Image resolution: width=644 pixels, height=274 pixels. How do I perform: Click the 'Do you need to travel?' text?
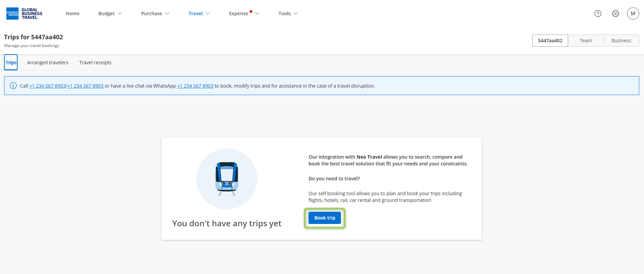pyautogui.click(x=334, y=179)
